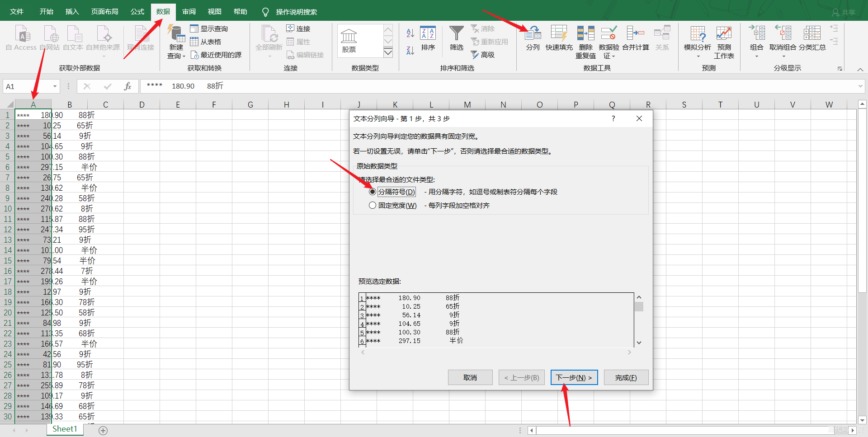
Task: Open the 帮助 tab
Action: 240,12
